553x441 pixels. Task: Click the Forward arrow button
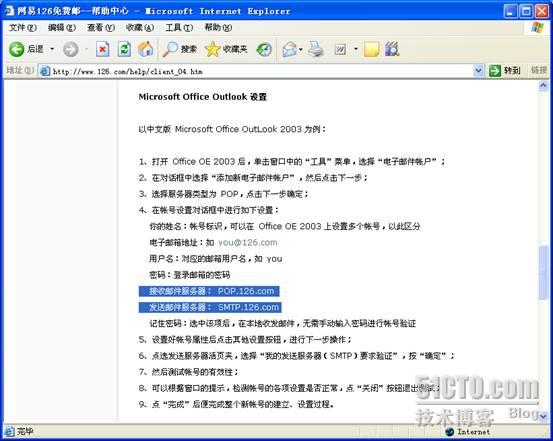(71, 49)
